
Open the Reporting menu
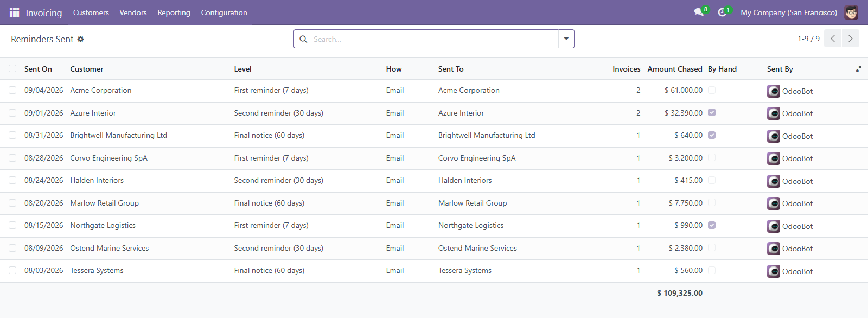tap(174, 12)
